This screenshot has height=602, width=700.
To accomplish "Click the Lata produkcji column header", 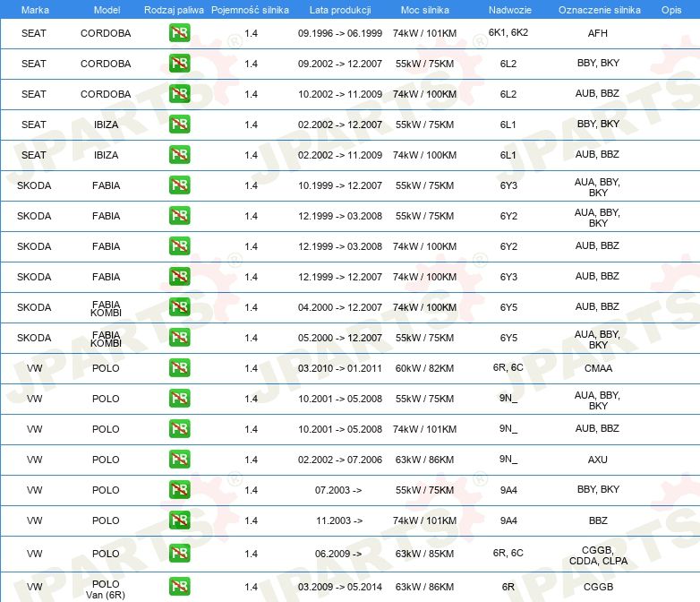I will click(x=340, y=10).
